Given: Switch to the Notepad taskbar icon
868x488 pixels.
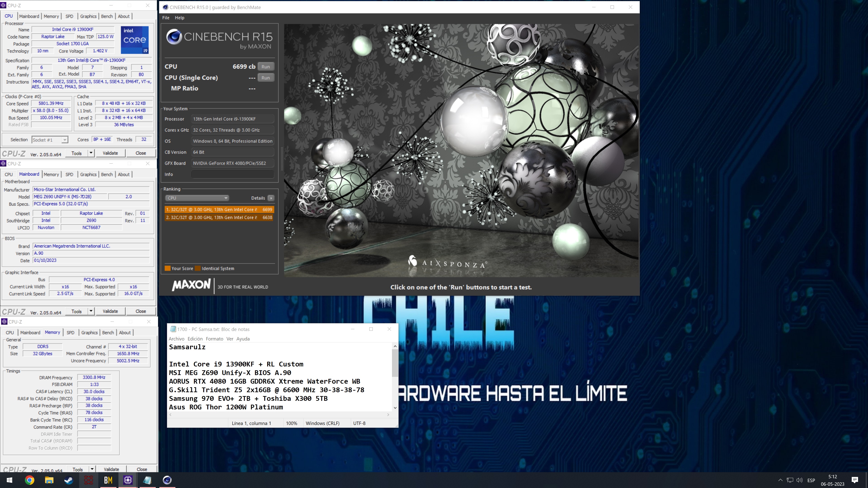Looking at the screenshot, I should 147,480.
